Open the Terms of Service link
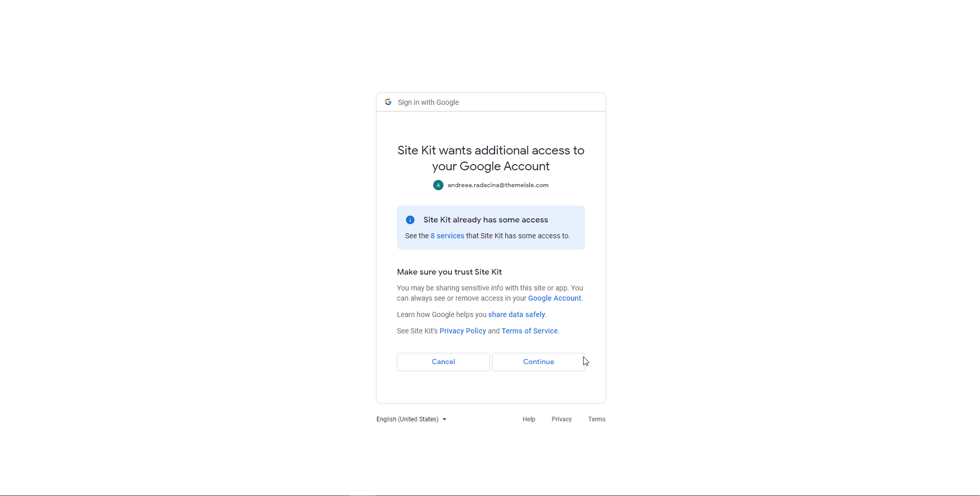Viewport: 980px width, 496px height. tap(529, 331)
